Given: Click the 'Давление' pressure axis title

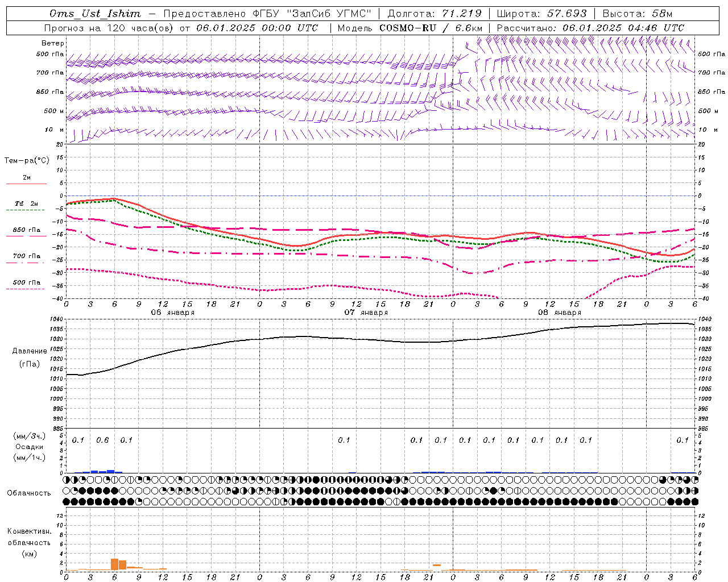Looking at the screenshot, I should point(30,351).
